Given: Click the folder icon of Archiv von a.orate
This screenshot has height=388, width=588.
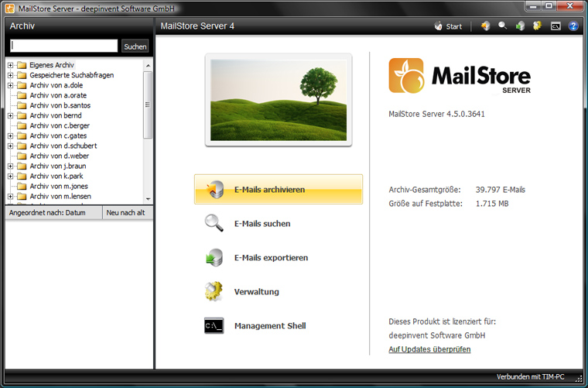Looking at the screenshot, I should (x=22, y=96).
